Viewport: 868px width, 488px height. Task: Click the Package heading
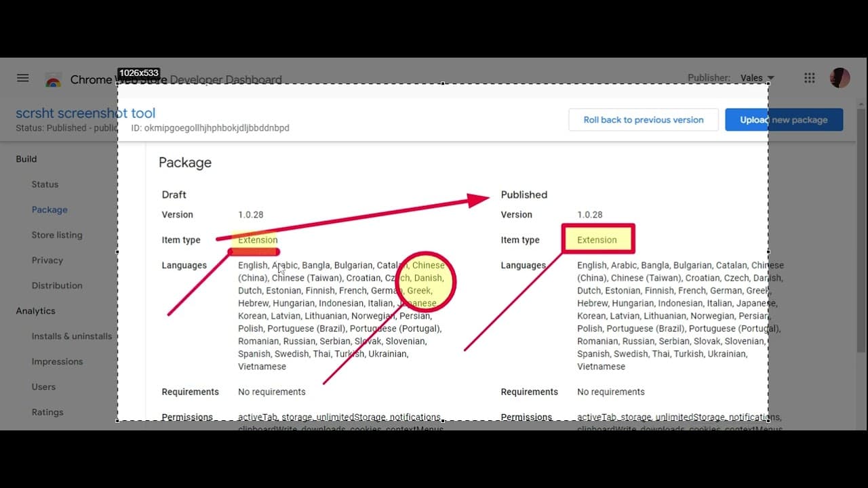click(185, 163)
